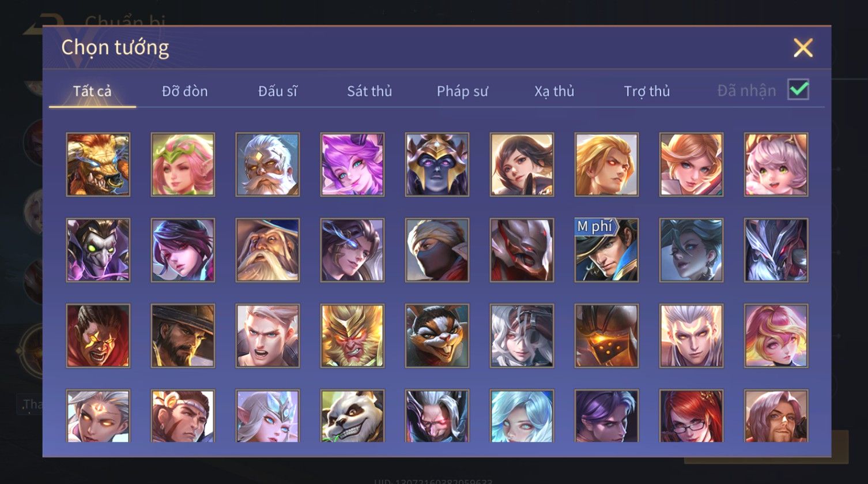Pick the red-haired hero with glasses
This screenshot has width=868, height=484.
click(x=691, y=416)
